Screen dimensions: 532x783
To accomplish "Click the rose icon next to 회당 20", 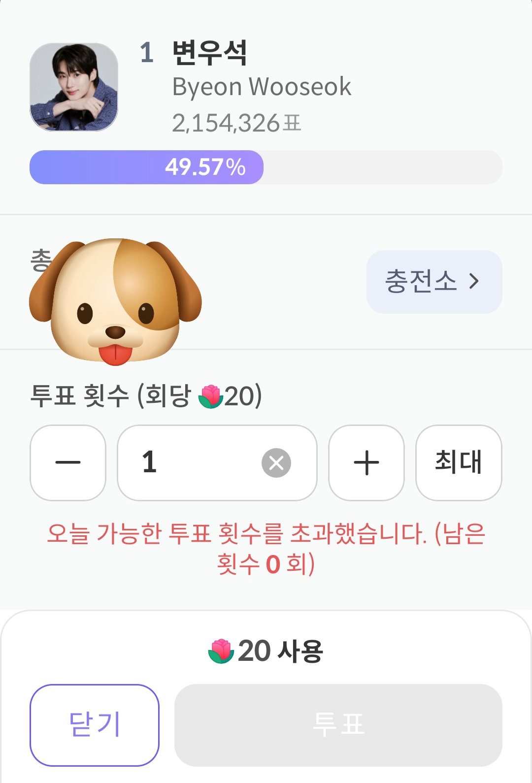I will 210,396.
